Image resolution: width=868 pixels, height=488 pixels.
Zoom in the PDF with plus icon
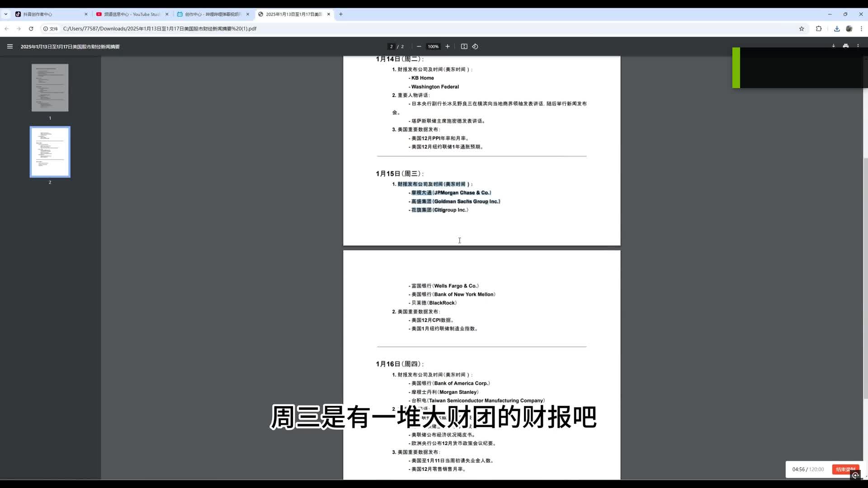(x=448, y=47)
